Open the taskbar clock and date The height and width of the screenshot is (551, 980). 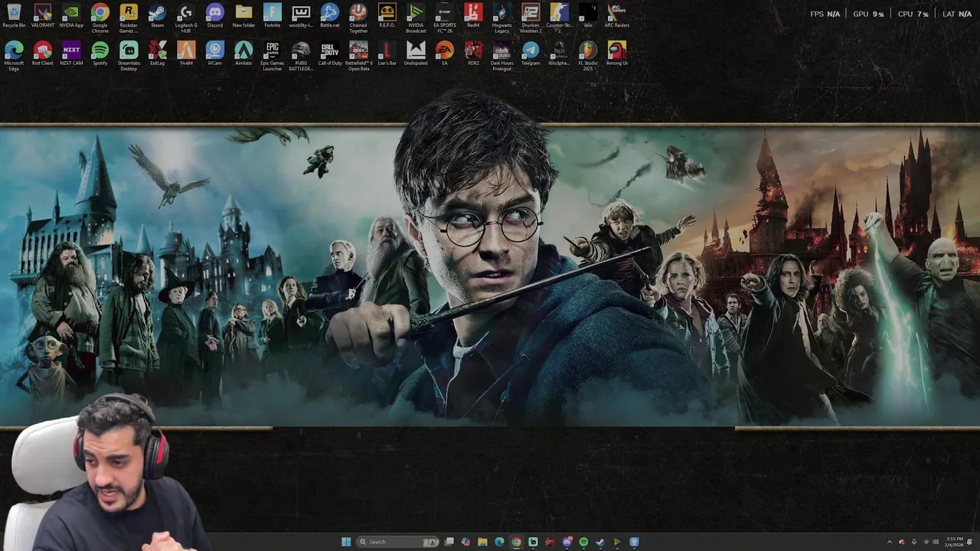pyautogui.click(x=954, y=542)
